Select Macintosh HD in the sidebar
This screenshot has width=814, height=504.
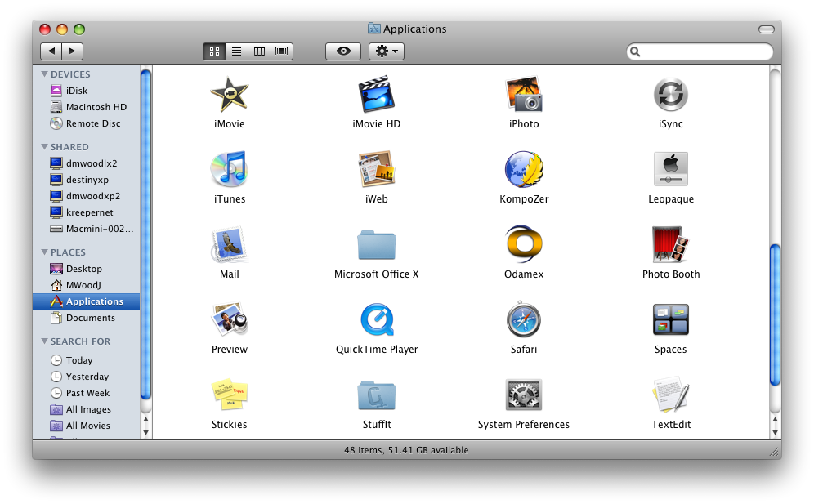click(96, 107)
